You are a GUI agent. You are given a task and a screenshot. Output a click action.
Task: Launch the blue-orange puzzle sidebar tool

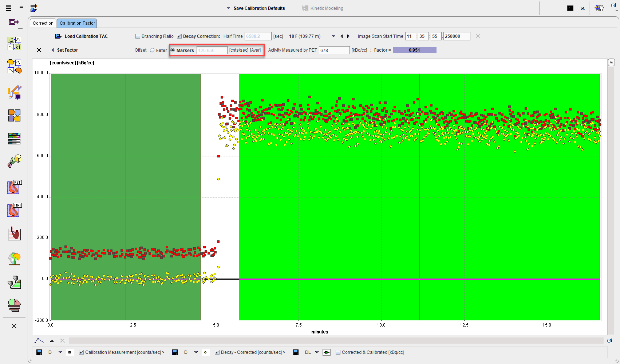pos(15,115)
